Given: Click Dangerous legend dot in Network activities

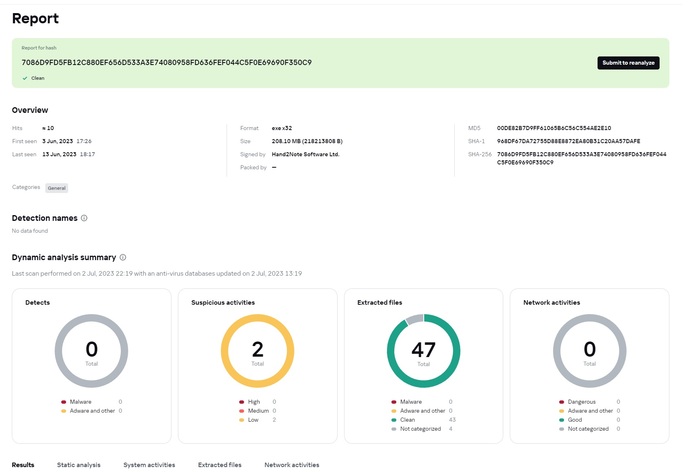Looking at the screenshot, I should (x=561, y=402).
